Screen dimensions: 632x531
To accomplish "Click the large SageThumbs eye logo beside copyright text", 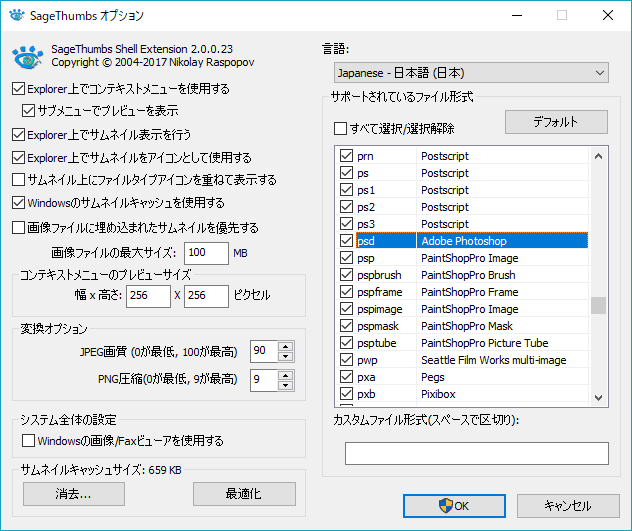I will (x=27, y=57).
